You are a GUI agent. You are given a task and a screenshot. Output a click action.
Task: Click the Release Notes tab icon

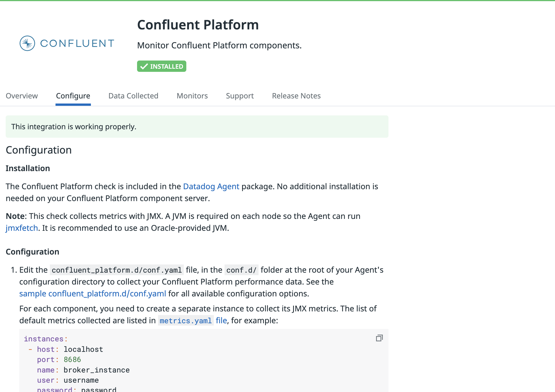[296, 96]
